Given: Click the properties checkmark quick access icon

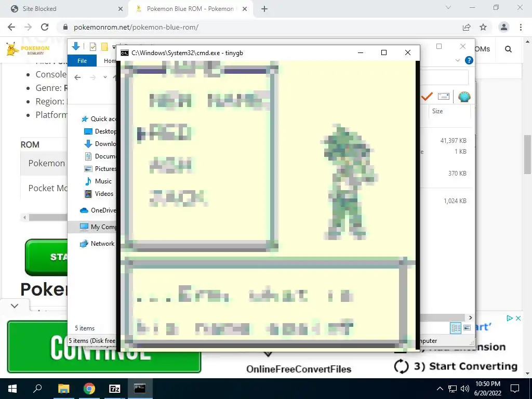Looking at the screenshot, I should (x=92, y=47).
